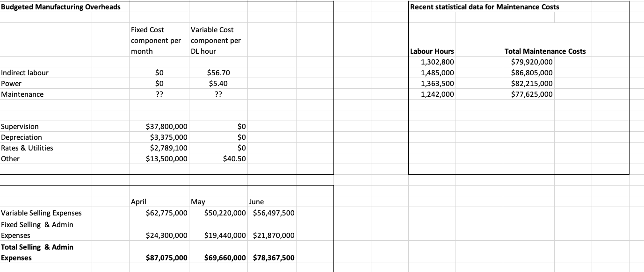644x272 pixels.
Task: Select the Budgeted Manufacturing Overheads header cell
Action: [60, 7]
